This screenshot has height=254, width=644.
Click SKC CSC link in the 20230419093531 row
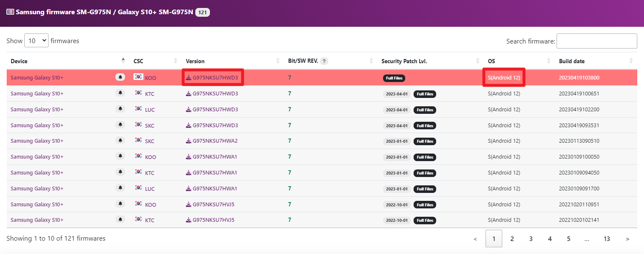pyautogui.click(x=150, y=126)
